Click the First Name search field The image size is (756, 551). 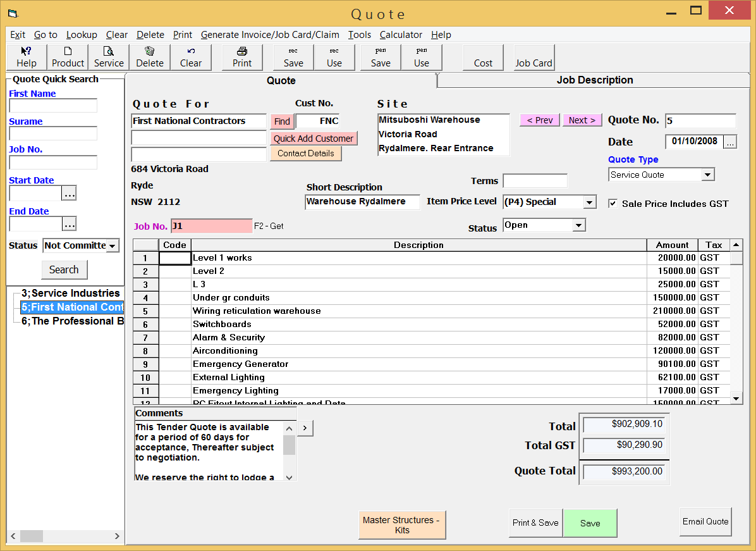(x=53, y=106)
